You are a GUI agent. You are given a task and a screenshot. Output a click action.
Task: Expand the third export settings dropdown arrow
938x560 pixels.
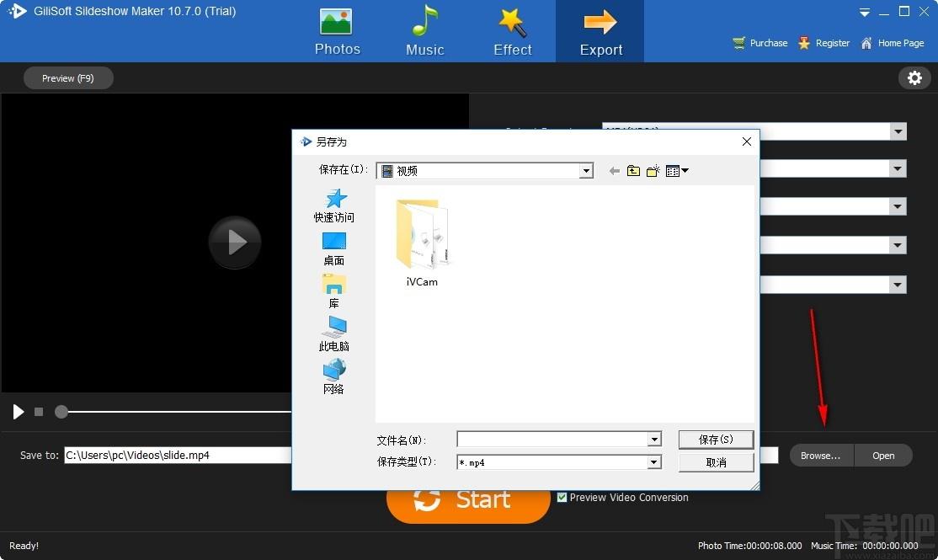point(898,207)
